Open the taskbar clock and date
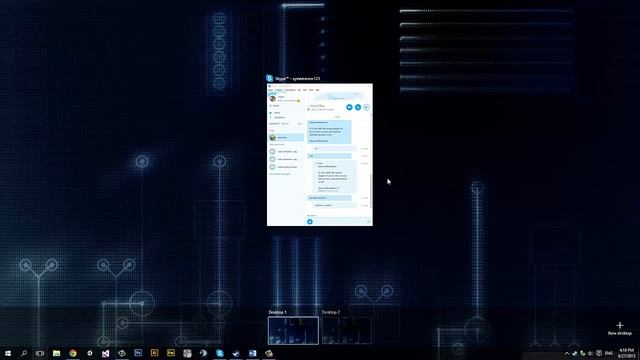 coord(627,353)
